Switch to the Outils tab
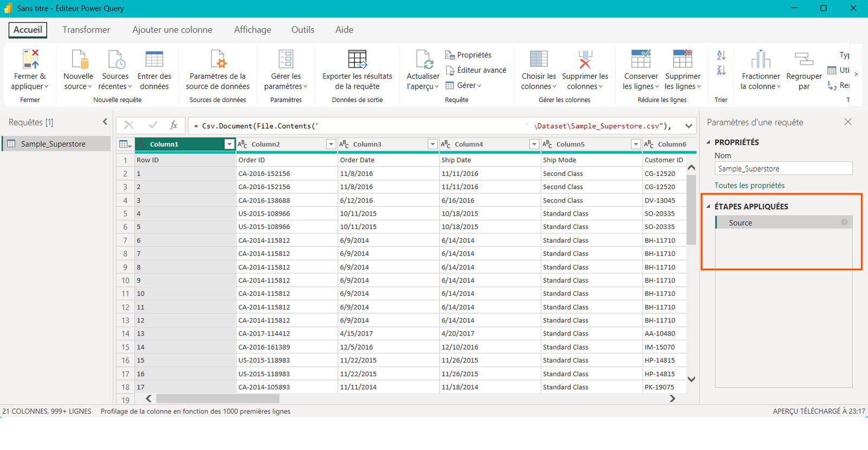 point(303,30)
